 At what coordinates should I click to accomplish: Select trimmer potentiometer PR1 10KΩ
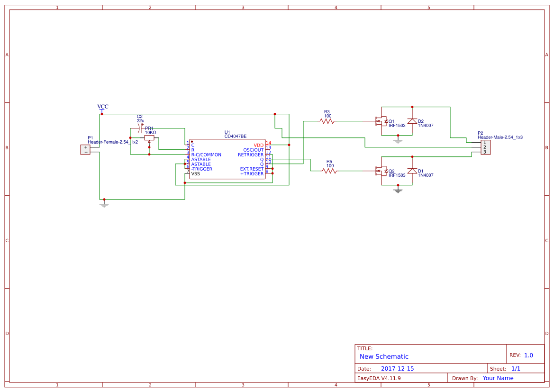150,137
